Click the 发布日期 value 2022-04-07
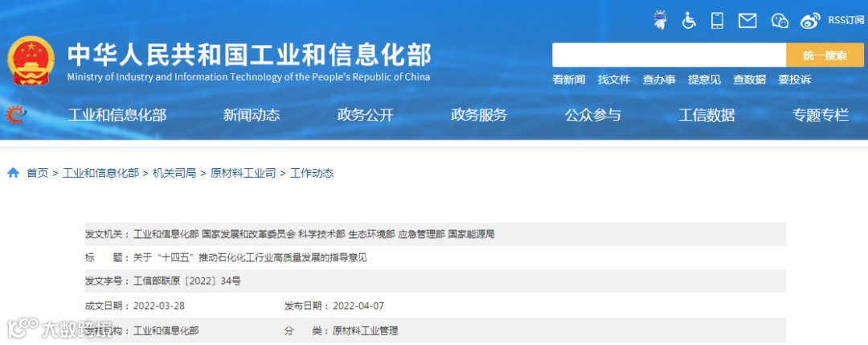Viewport: 868px width, 345px height. [x=358, y=306]
